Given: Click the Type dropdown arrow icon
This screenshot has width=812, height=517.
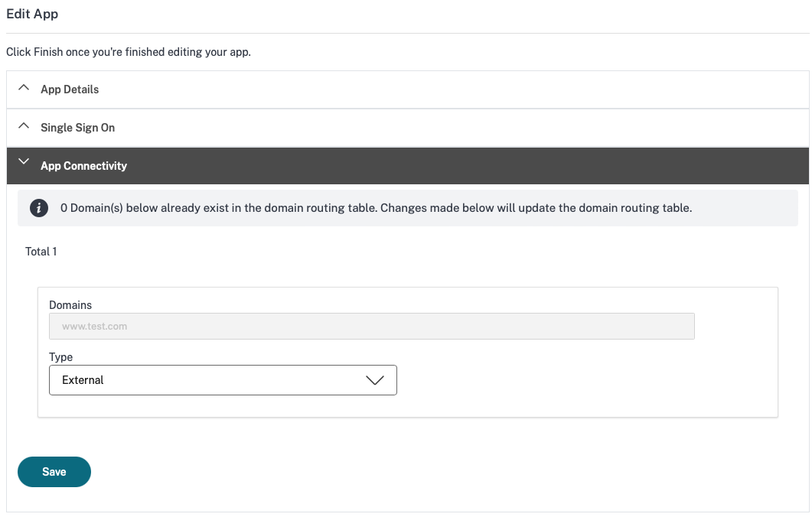Looking at the screenshot, I should [375, 380].
